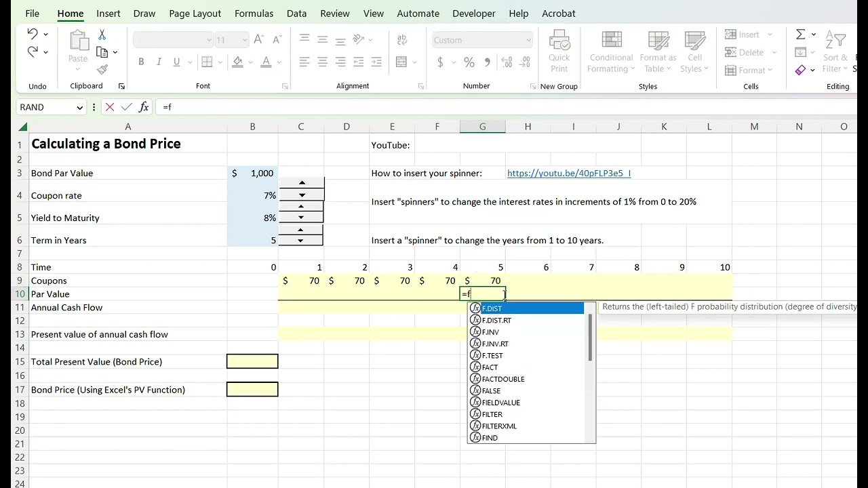
Task: Toggle bottom vertical alignment
Action: [x=340, y=40]
